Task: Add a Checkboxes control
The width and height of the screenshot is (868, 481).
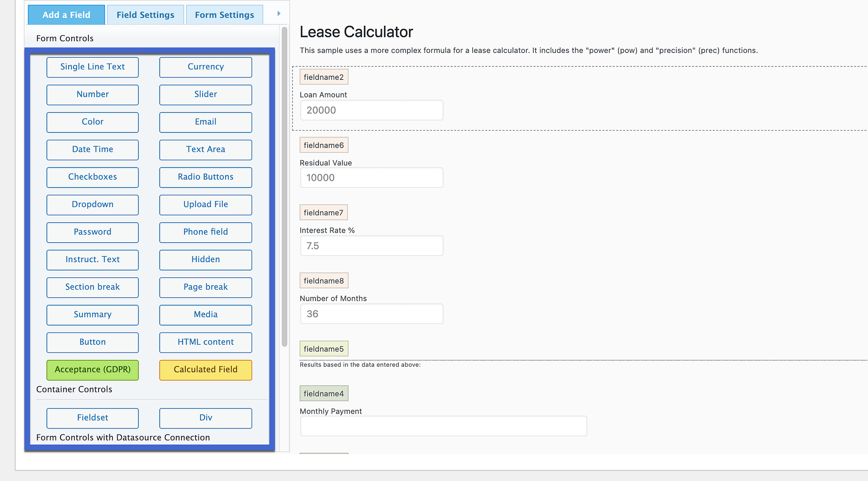Action: [92, 177]
